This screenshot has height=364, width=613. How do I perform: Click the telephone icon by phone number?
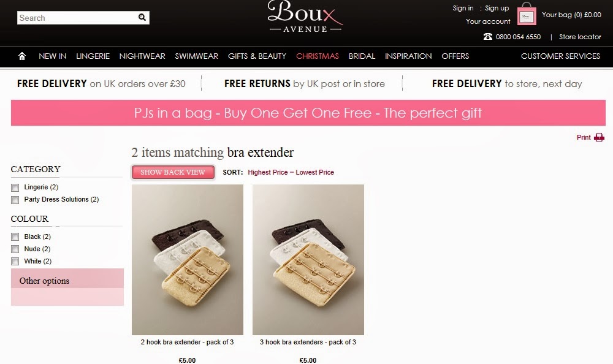click(487, 37)
